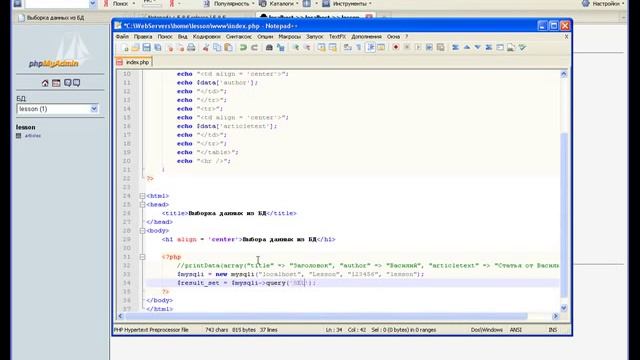Image resolution: width=640 pixels, height=360 pixels.
Task: Click the Stop recording macro icon
Action: coord(407,48)
